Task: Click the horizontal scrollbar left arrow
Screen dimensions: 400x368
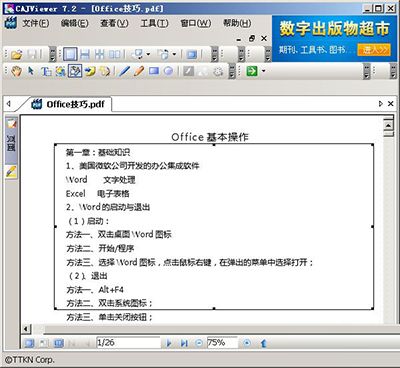Action: [26, 329]
